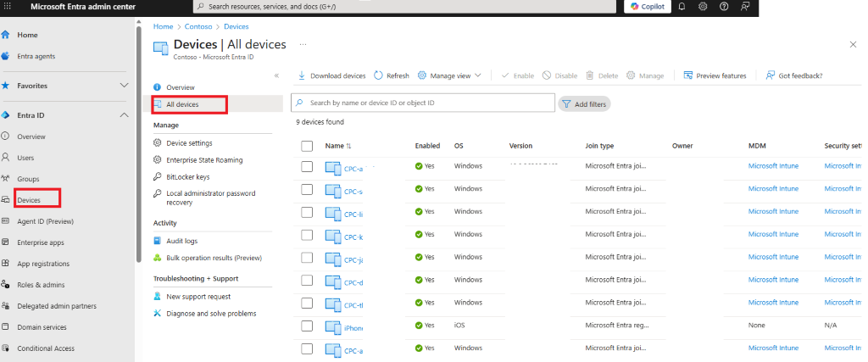The image size is (868, 362).
Task: Click the Delete toolbar button
Action: [x=602, y=75]
